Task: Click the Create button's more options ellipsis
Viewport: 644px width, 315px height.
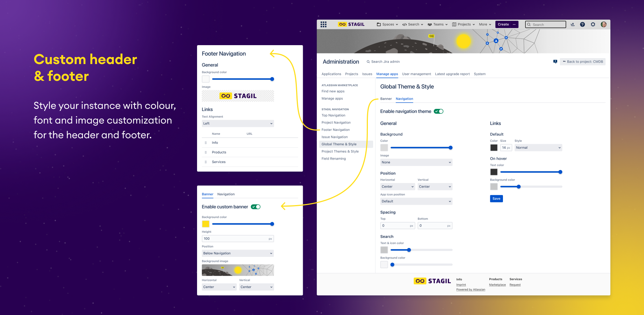Action: tap(514, 24)
